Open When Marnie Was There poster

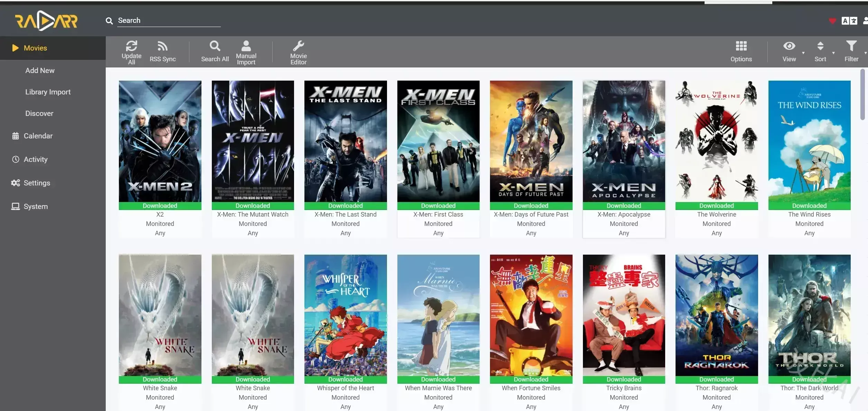point(438,315)
